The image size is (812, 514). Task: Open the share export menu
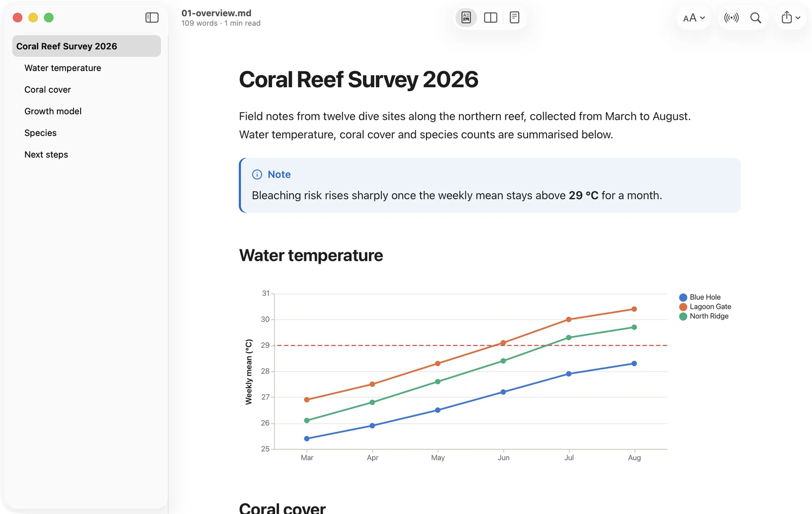791,18
